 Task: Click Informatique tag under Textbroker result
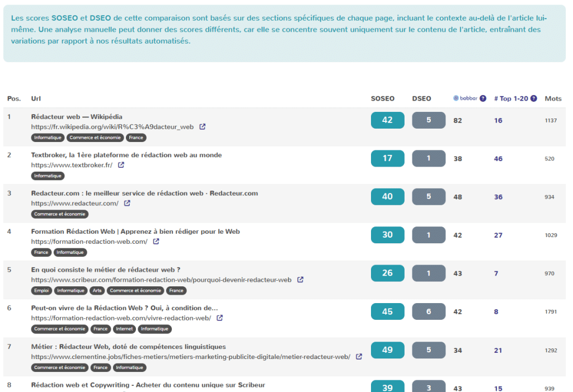[x=48, y=176]
